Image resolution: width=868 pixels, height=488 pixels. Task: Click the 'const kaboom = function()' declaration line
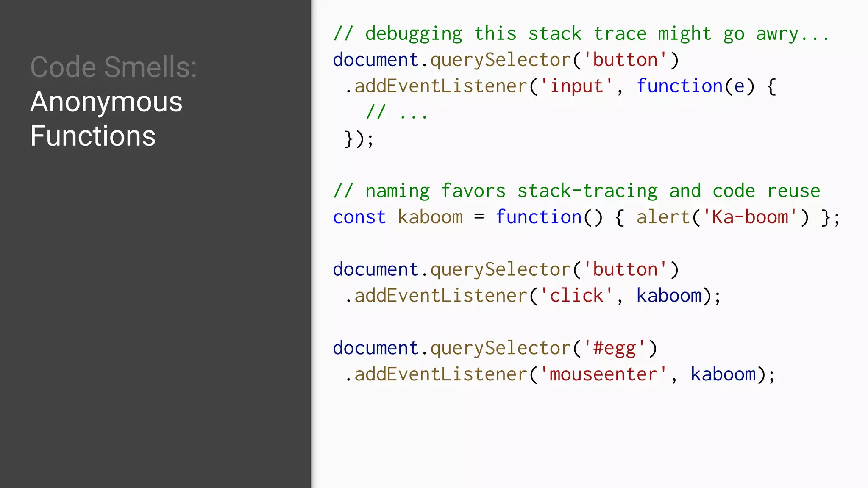(x=587, y=217)
